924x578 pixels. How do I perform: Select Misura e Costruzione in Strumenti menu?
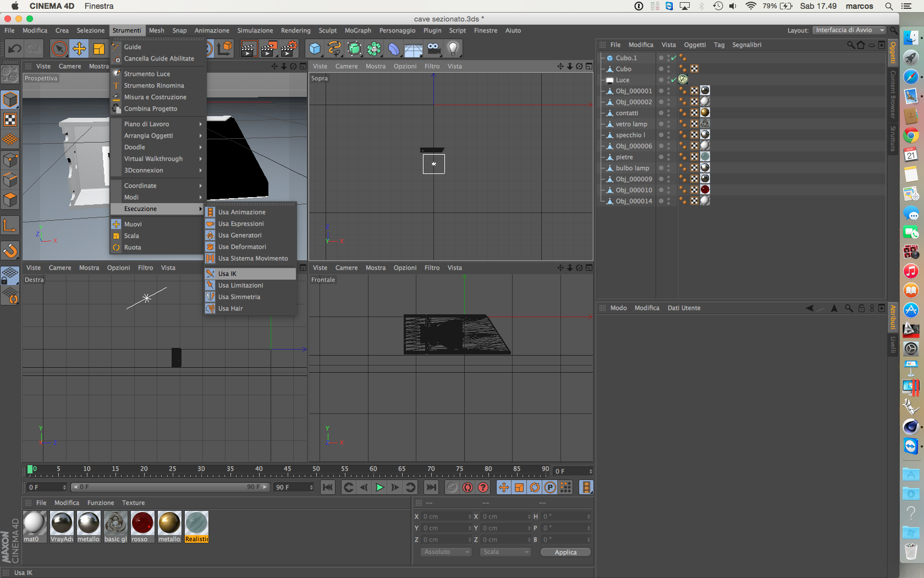(155, 97)
